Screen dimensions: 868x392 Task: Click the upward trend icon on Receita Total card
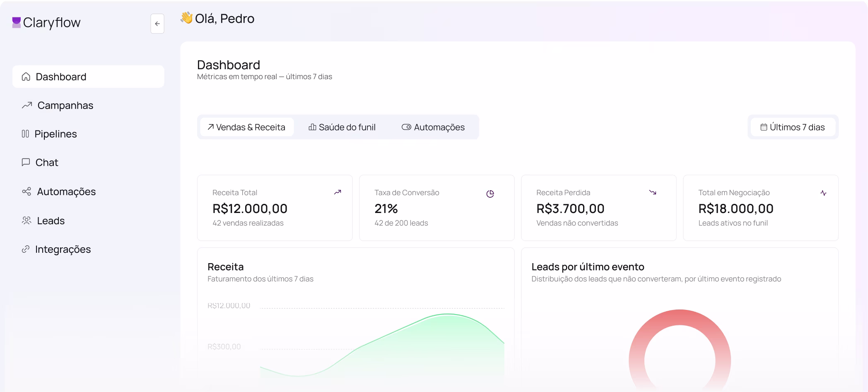pos(338,192)
